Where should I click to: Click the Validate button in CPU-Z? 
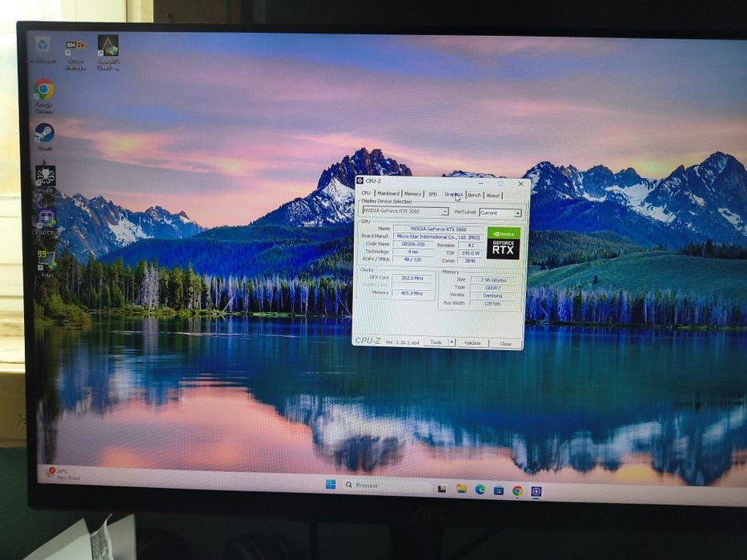(x=472, y=343)
